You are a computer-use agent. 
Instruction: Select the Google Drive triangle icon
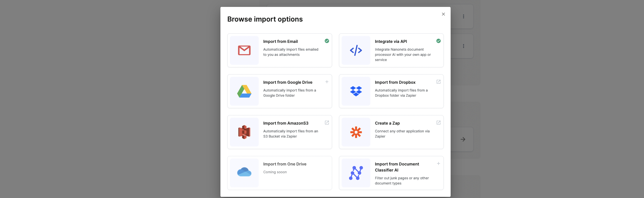[244, 91]
